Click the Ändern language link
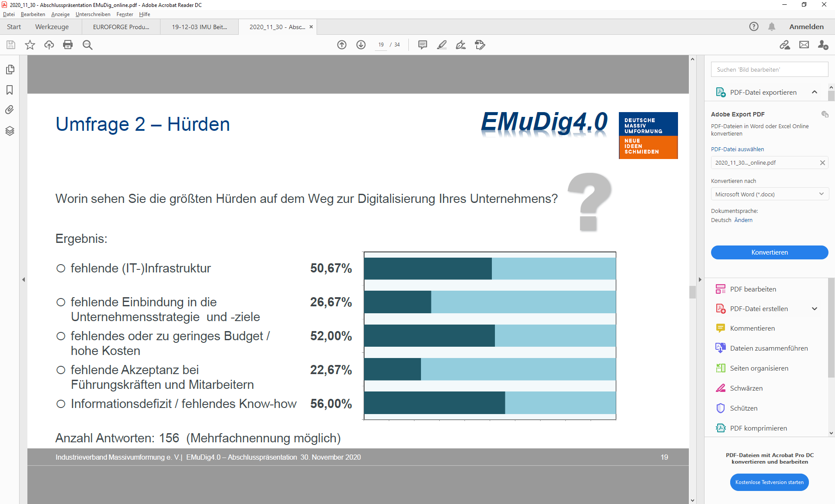Screen dimensions: 835x504 coord(743,220)
